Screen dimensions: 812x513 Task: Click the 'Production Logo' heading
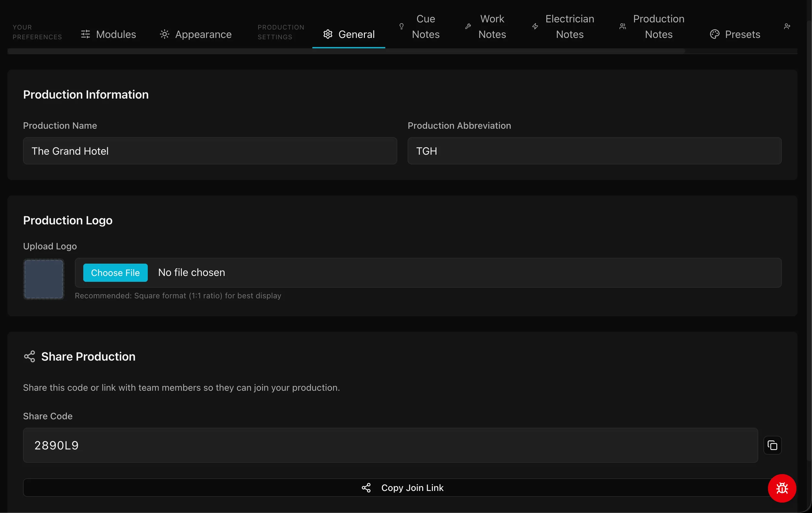68,221
